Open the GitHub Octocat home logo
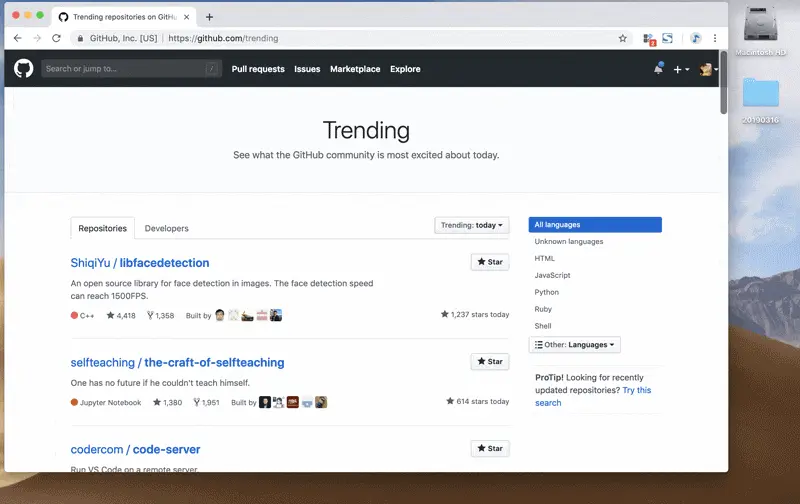Image resolution: width=800 pixels, height=504 pixels. 23,68
